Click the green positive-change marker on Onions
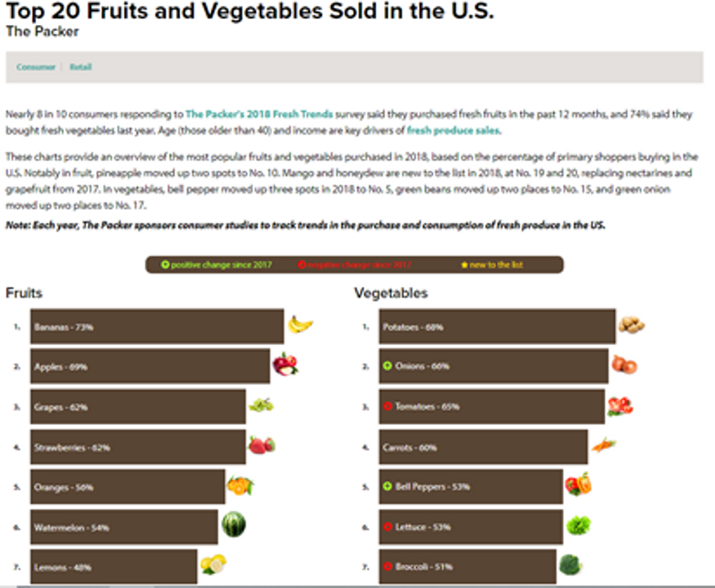The image size is (715, 588). (388, 366)
